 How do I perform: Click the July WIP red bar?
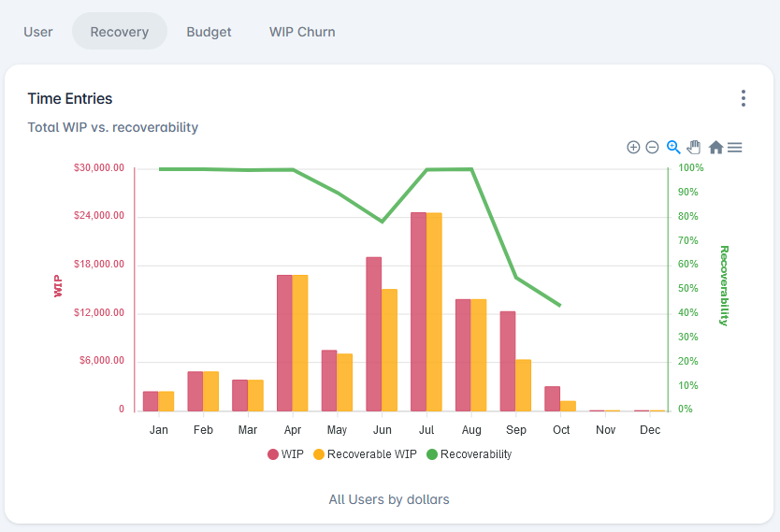pyautogui.click(x=418, y=313)
